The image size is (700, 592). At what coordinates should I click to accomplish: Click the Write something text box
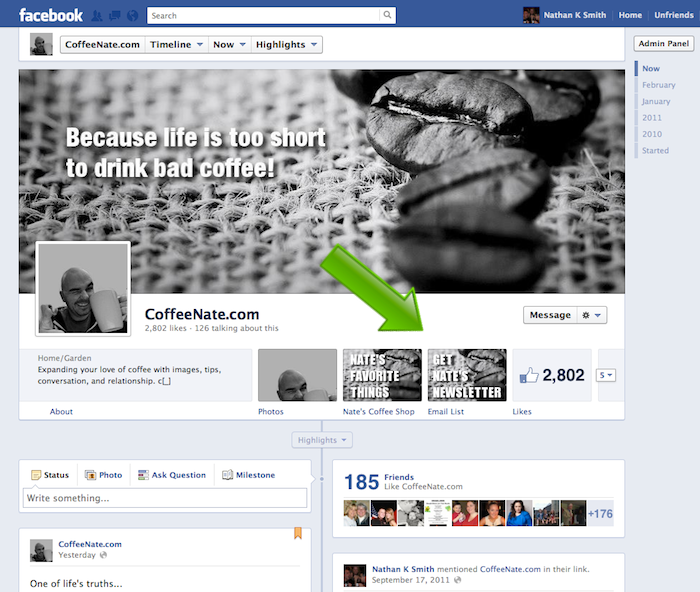(x=165, y=498)
